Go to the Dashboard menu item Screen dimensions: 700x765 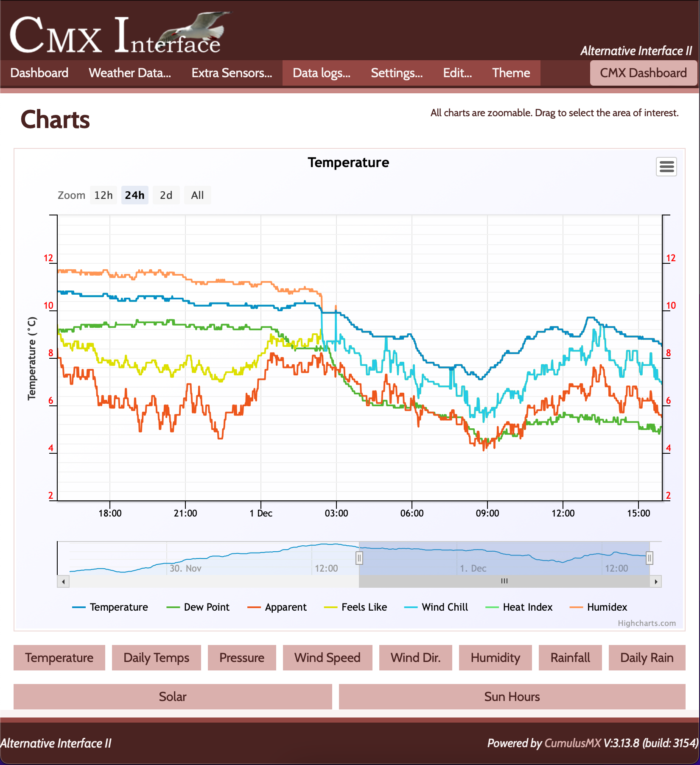click(39, 73)
